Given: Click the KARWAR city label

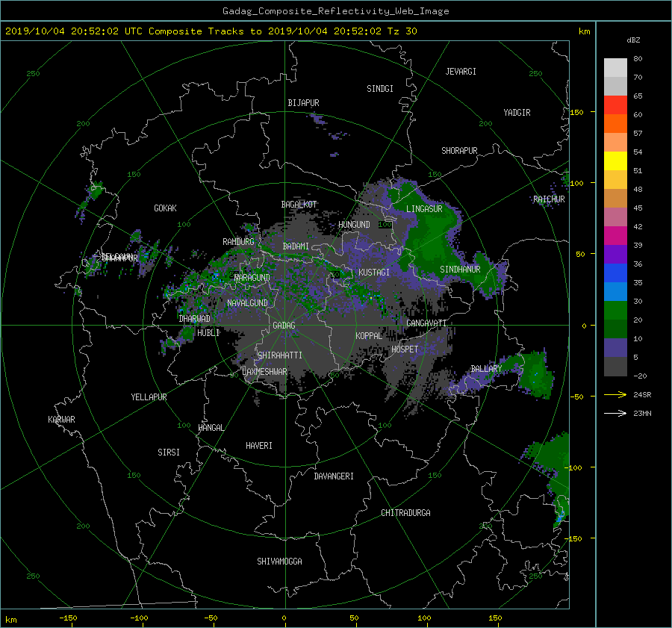Looking at the screenshot, I should click(x=61, y=420).
